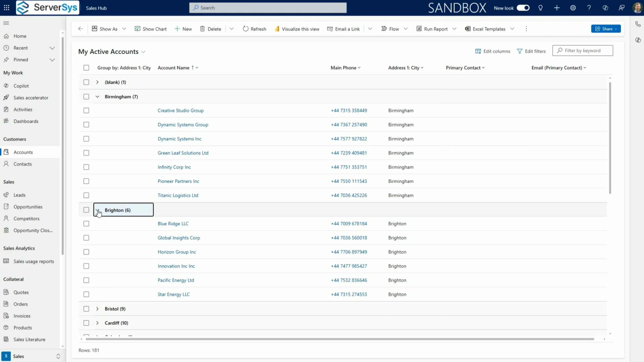Screen dimensions: 644x362
Task: Select checkbox for Pioneer Partners Inc
Action: pos(86,181)
